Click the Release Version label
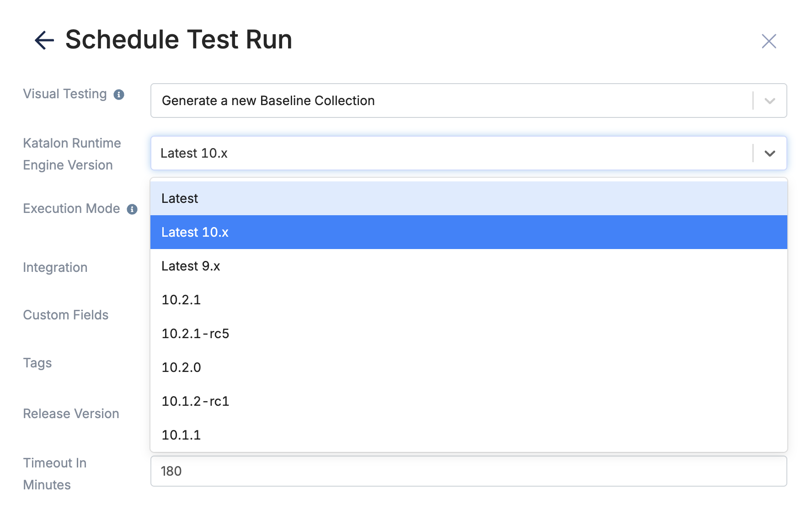The height and width of the screenshot is (520, 812). [71, 414]
